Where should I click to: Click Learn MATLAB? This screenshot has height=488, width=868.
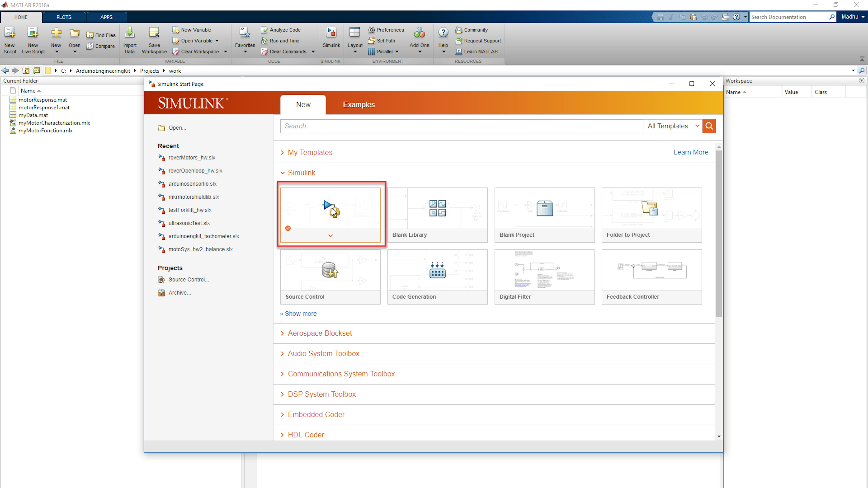point(476,51)
